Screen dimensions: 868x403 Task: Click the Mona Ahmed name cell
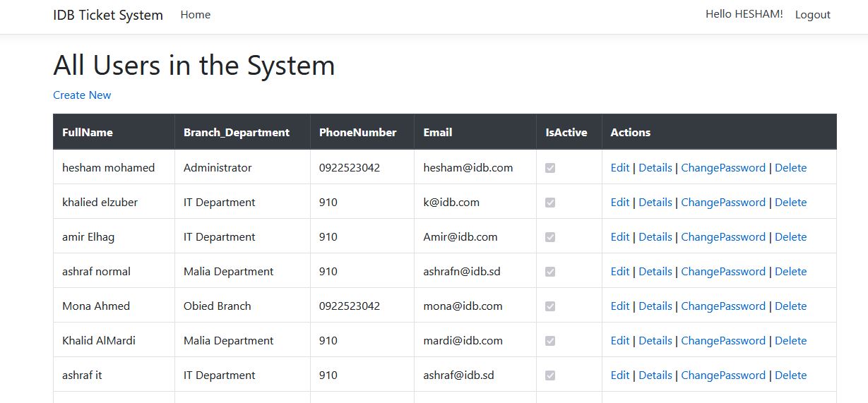(x=114, y=306)
